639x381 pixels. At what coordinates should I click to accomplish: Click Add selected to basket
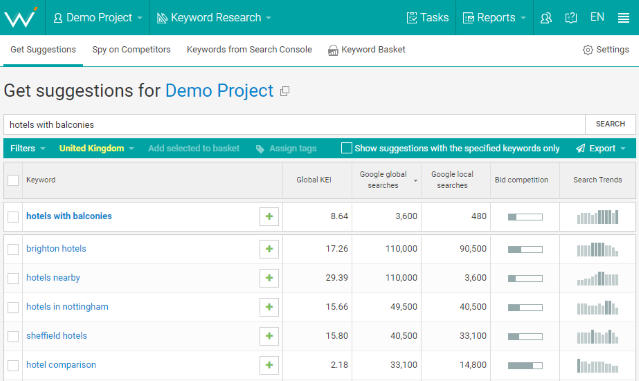point(194,148)
